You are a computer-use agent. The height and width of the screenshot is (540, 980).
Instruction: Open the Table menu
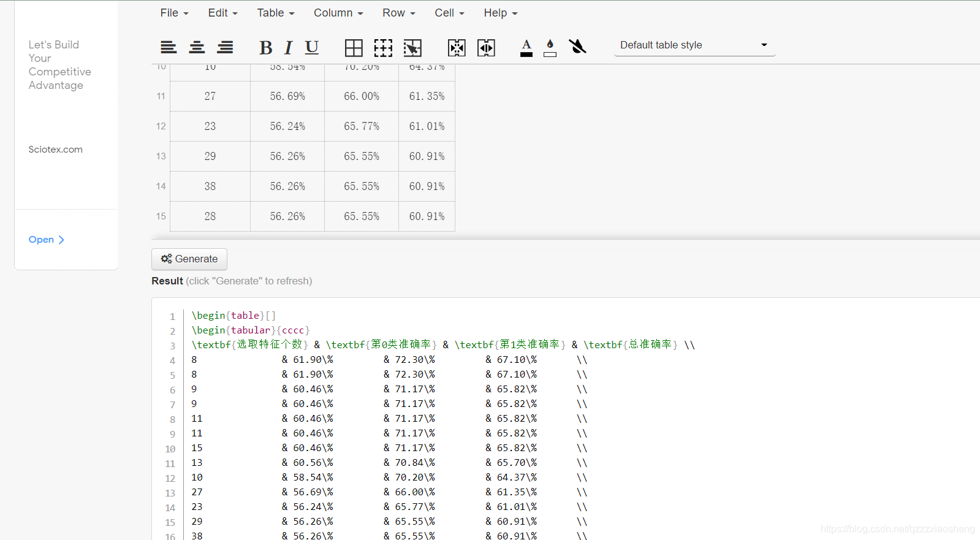[276, 13]
